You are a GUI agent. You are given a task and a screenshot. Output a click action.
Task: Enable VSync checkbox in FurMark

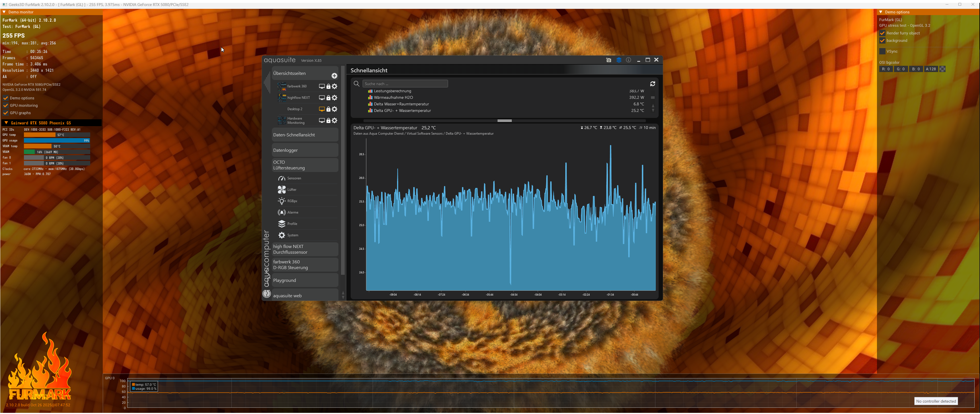pyautogui.click(x=882, y=51)
